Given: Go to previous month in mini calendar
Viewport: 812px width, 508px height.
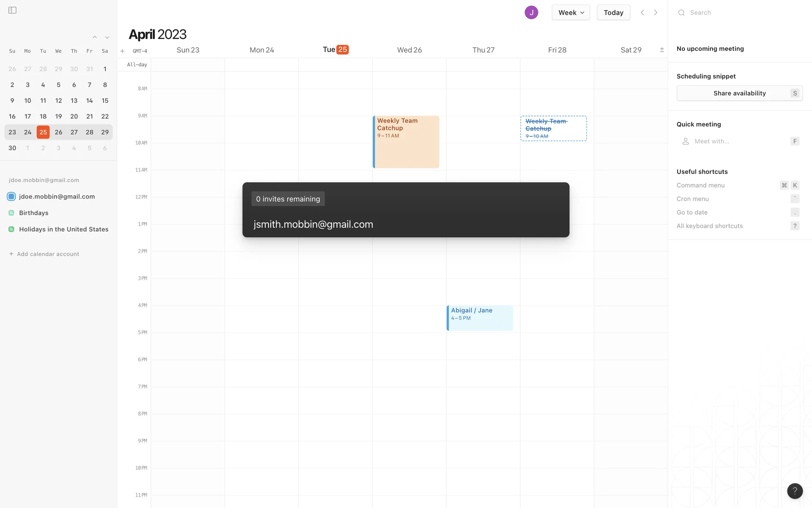Looking at the screenshot, I should (95, 37).
